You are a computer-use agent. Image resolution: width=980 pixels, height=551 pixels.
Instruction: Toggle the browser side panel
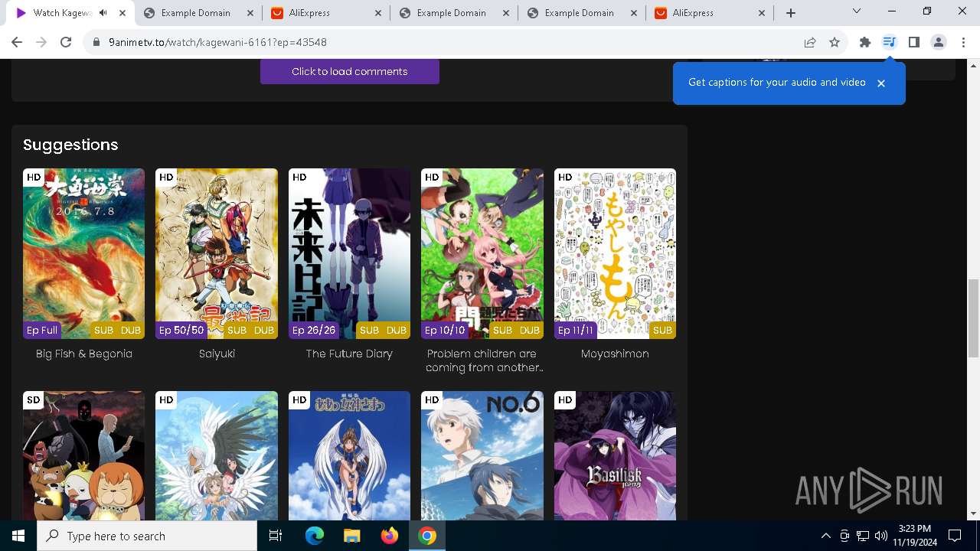click(x=913, y=42)
